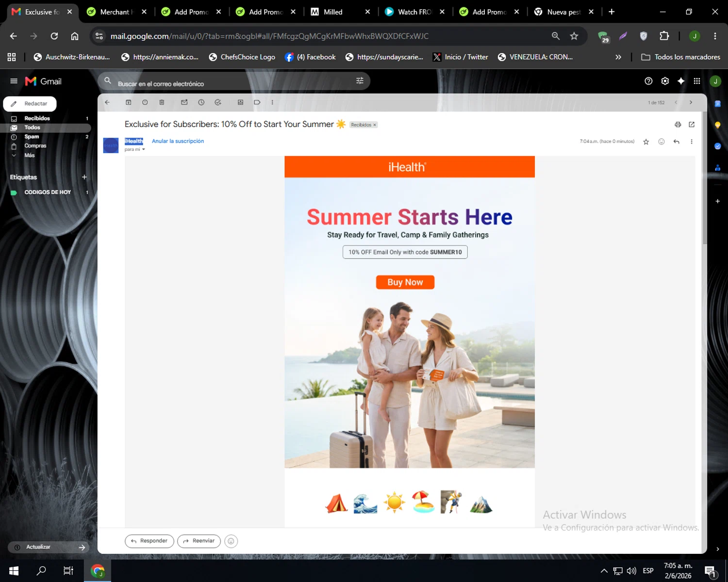Click the iHealth sender avatar
Image resolution: width=728 pixels, height=582 pixels.
pos(111,145)
